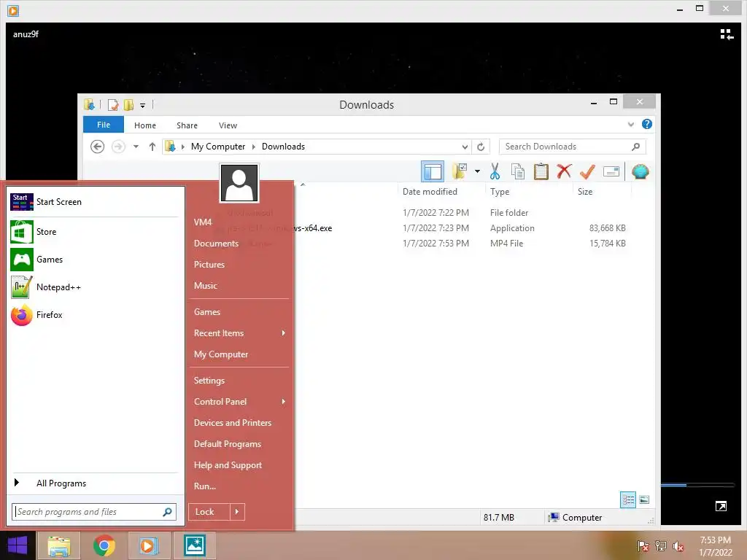Click the orange checkmark Properties icon
The height and width of the screenshot is (560, 747).
tap(587, 171)
